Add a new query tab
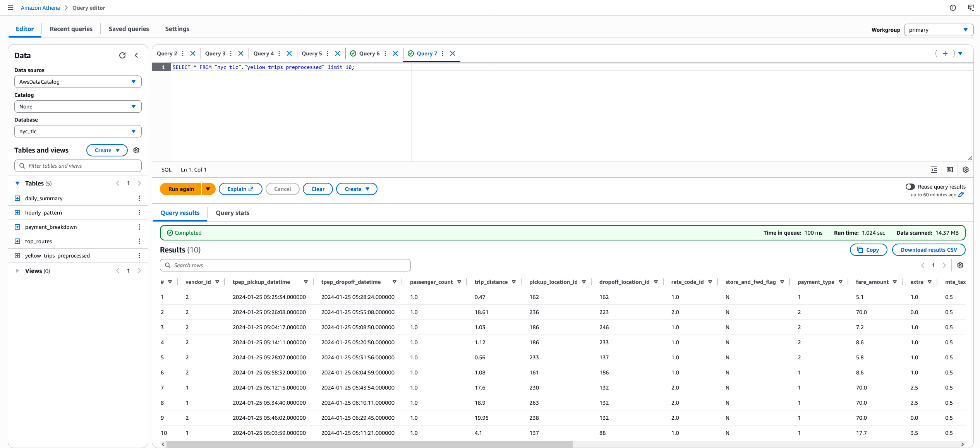Image resolution: width=980 pixels, height=448 pixels. (945, 53)
